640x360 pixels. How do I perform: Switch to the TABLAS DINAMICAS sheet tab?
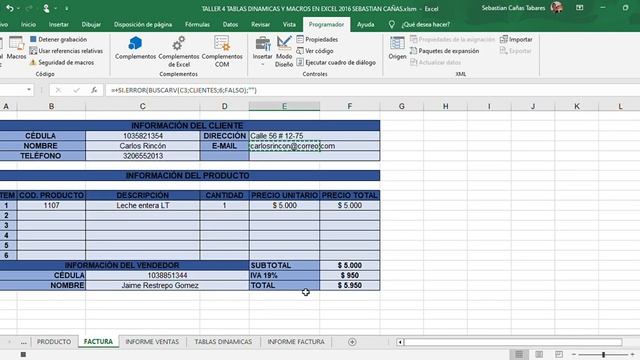[x=223, y=342]
